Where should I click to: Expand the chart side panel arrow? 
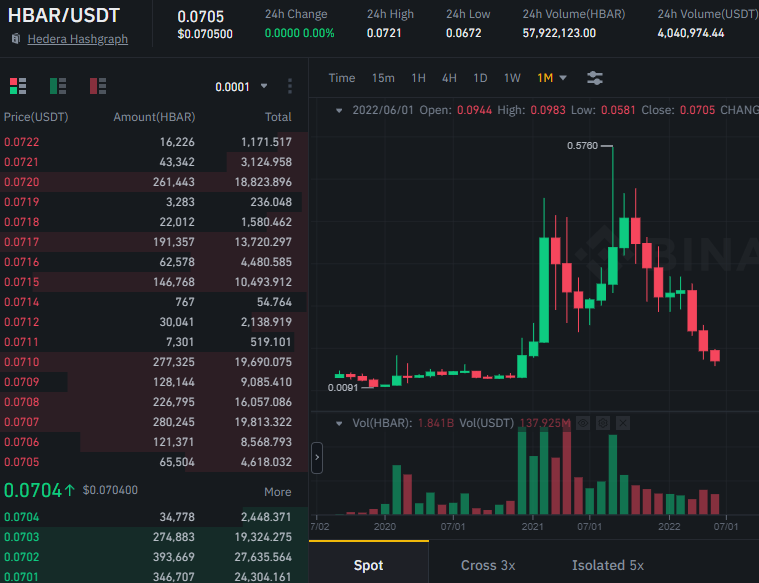(x=317, y=458)
